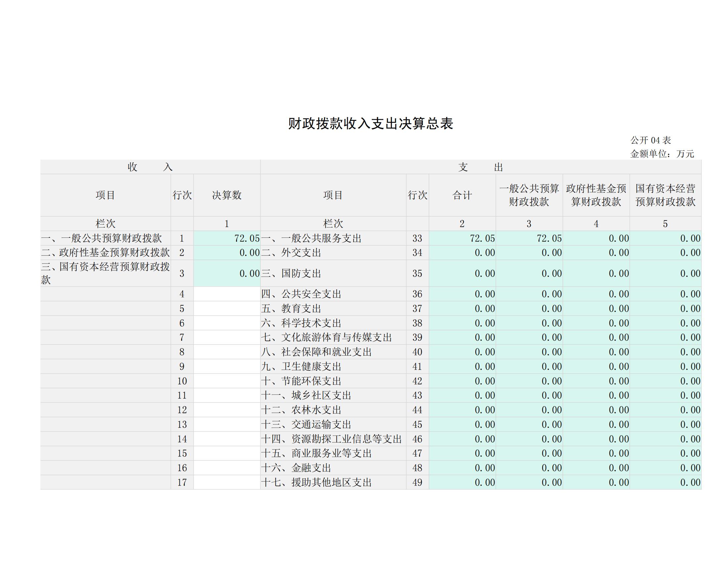Click the 合计 column header
728x563 pixels.
462,195
